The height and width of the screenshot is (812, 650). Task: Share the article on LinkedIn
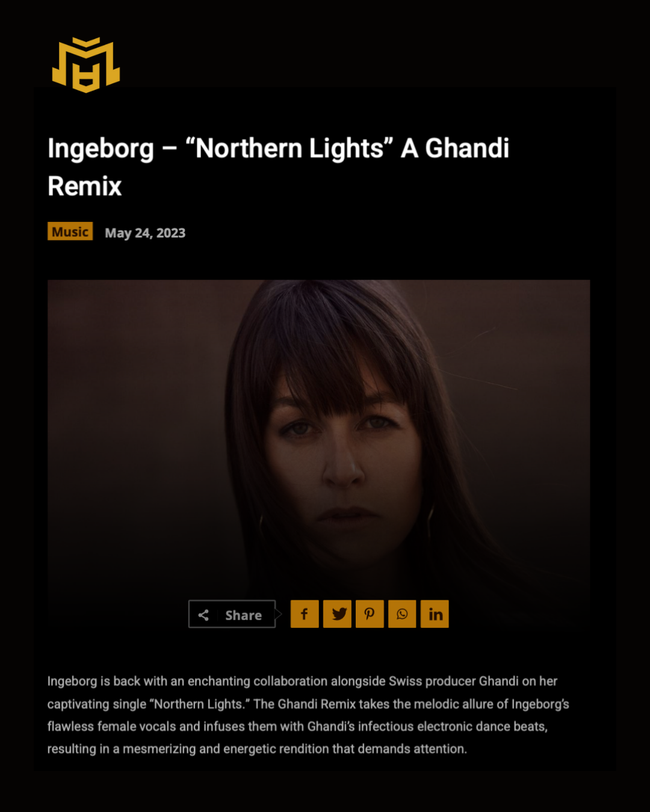(x=435, y=614)
